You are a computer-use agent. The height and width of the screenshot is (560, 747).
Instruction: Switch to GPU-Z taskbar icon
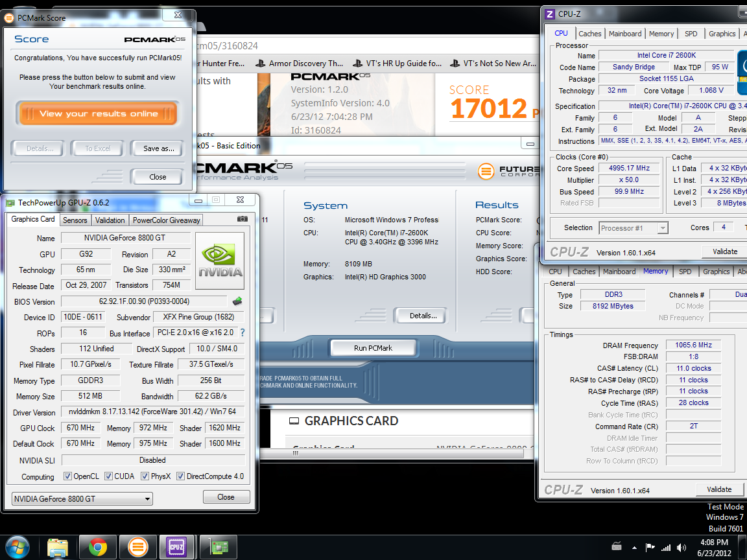(218, 547)
